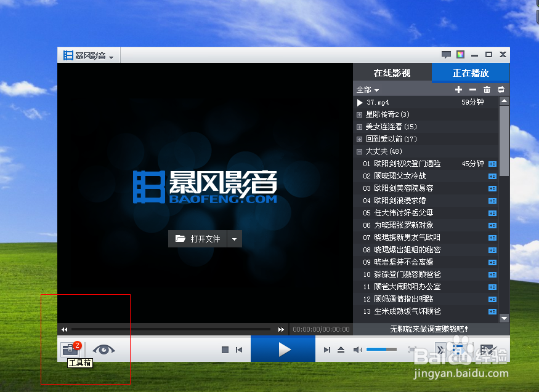Open the video check-mark tool icon
Viewport: 539px width, 392px height.
[488, 350]
